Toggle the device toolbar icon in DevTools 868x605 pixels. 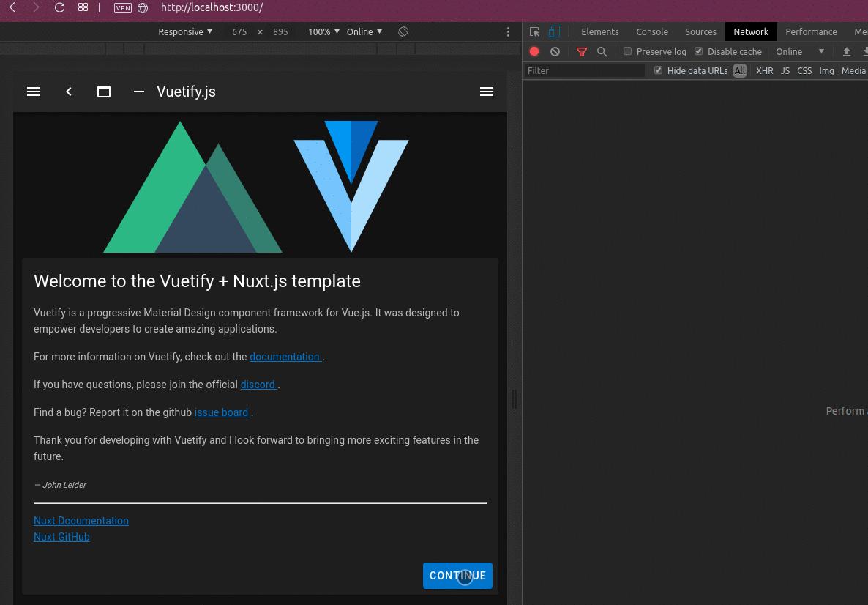(554, 32)
